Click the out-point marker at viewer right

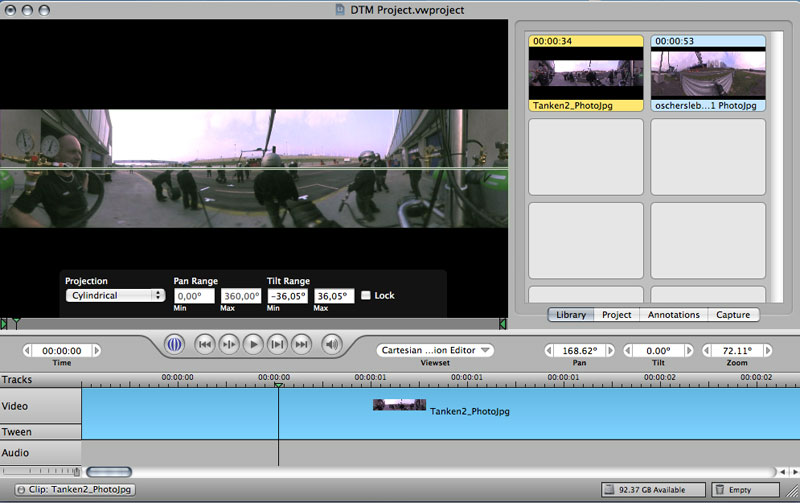coord(503,324)
